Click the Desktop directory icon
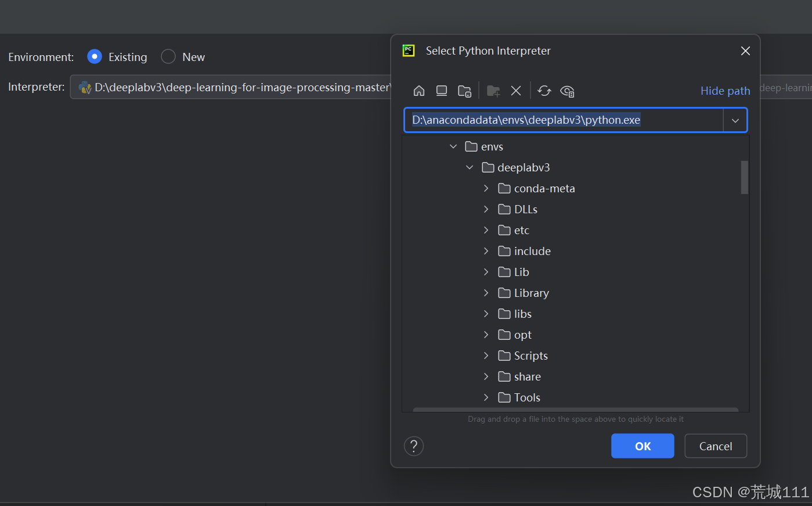 coord(441,91)
